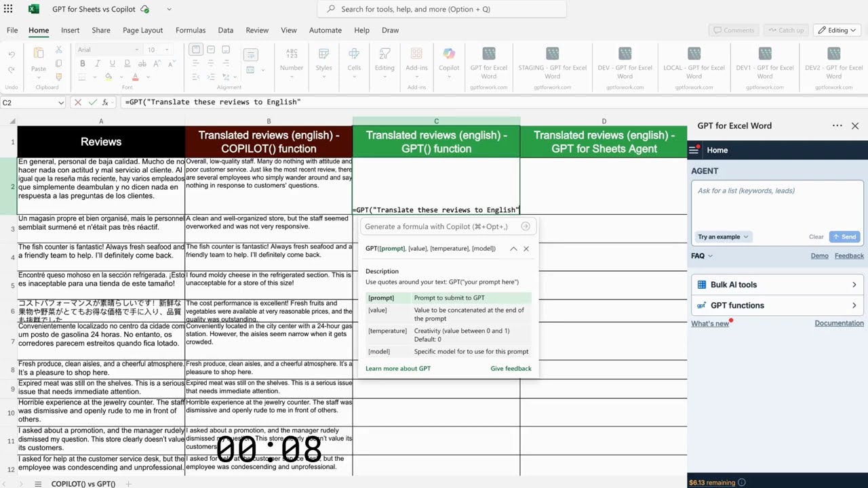Click the Send button

click(845, 237)
